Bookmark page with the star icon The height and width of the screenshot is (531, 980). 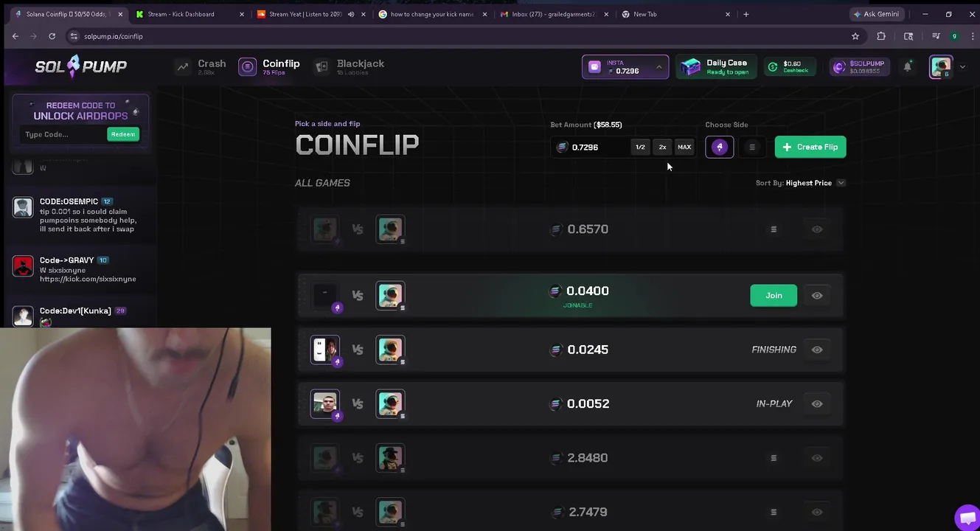click(855, 36)
